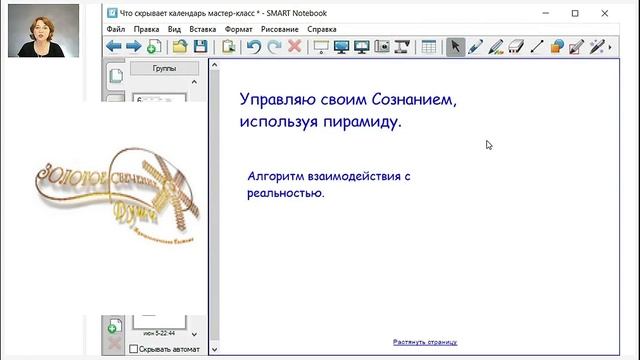The image size is (640, 360).
Task: Choose the Select arrow tool
Action: 456,47
